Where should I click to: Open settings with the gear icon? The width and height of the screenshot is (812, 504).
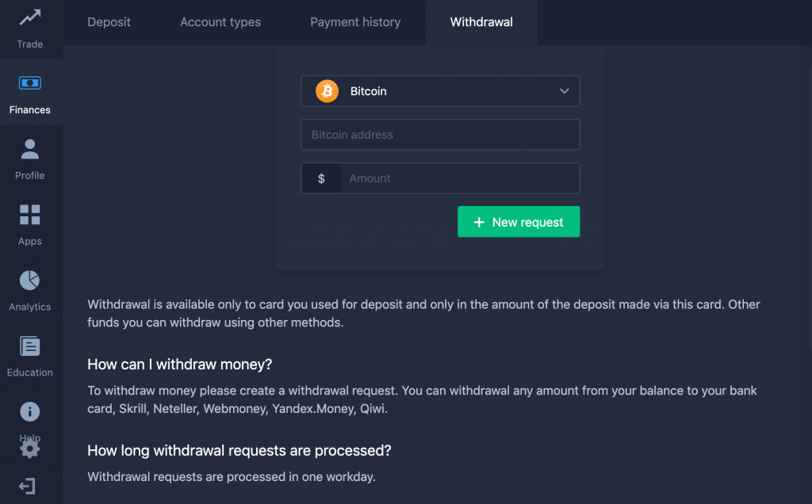pyautogui.click(x=30, y=448)
